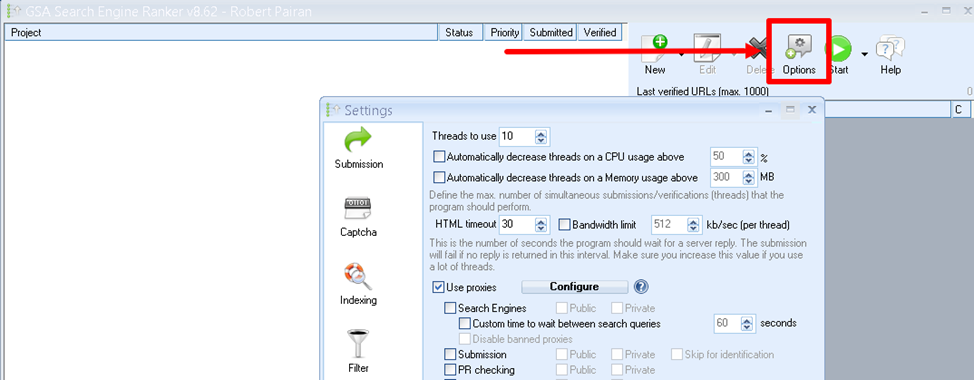This screenshot has width=974, height=380.
Task: Select the Filter settings section
Action: tap(358, 351)
